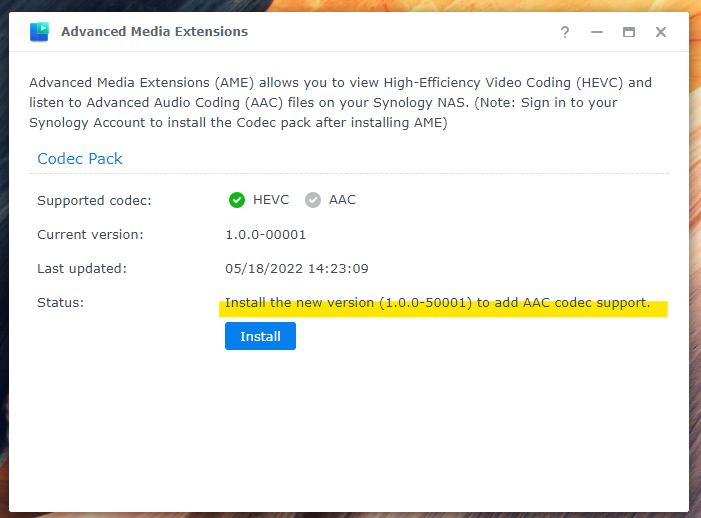Click the AME description paragraph

pos(340,103)
